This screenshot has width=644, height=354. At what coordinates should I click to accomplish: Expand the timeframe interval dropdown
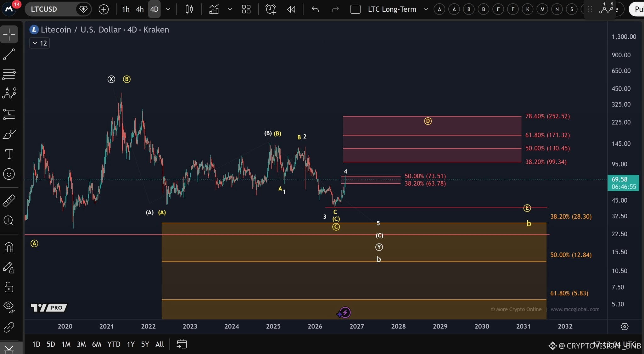168,9
